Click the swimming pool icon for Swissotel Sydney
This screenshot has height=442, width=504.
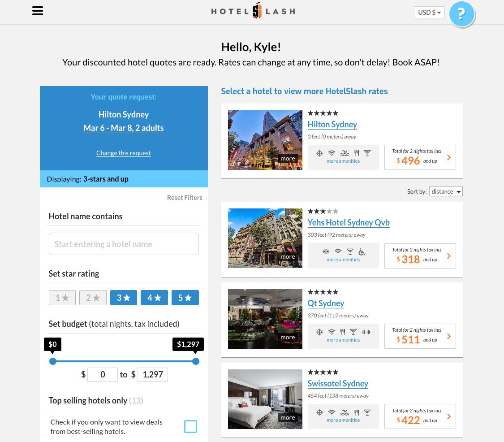point(345,412)
